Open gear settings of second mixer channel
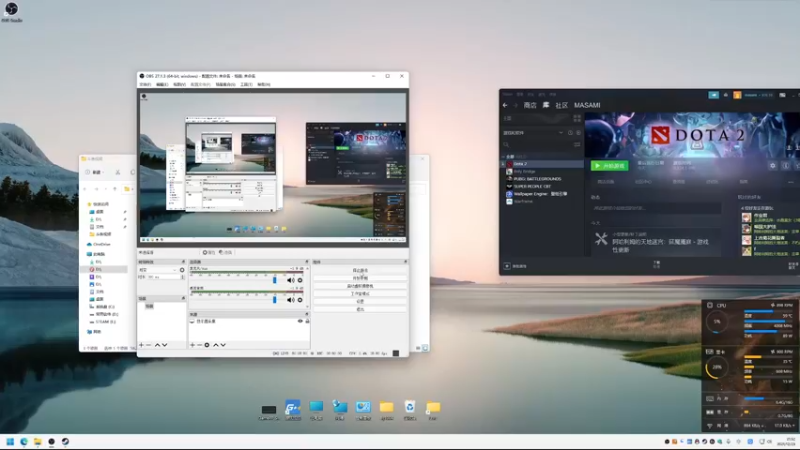Image resolution: width=800 pixels, height=450 pixels. coord(300,300)
